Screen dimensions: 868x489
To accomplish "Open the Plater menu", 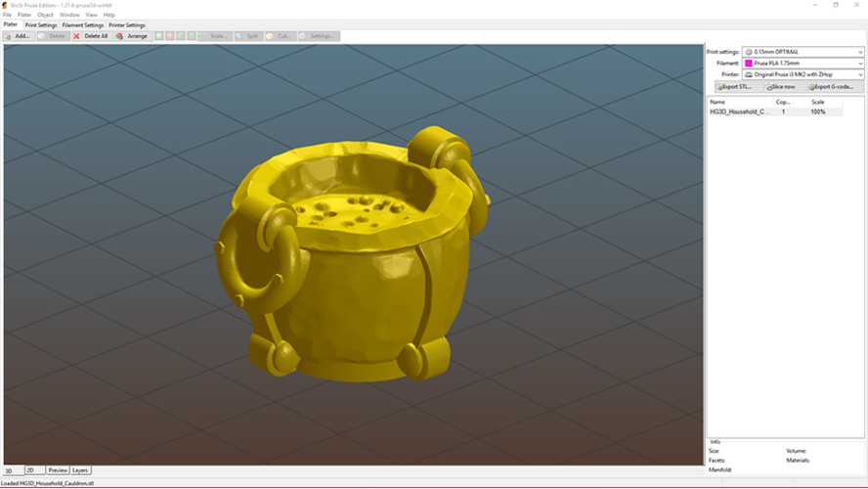I will [24, 15].
